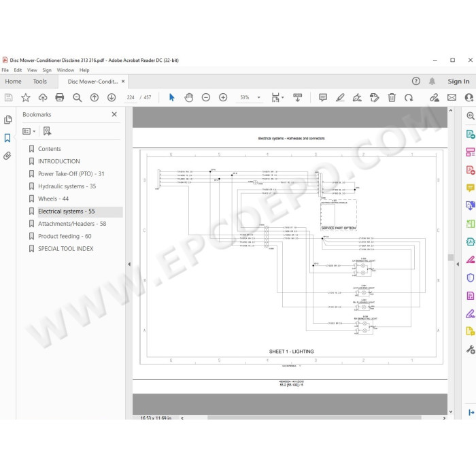This screenshot has height=476, width=476.
Task: Click the stamp tool icon
Action: pos(374,97)
